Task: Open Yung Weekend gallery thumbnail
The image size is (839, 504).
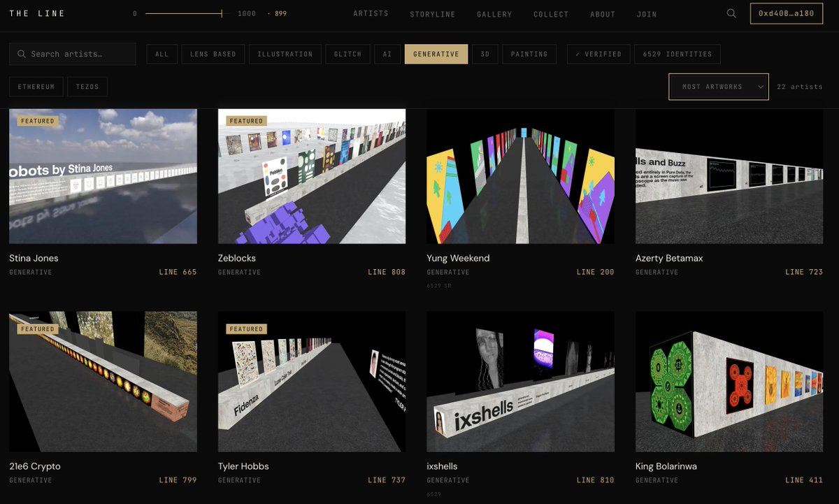Action: point(520,176)
